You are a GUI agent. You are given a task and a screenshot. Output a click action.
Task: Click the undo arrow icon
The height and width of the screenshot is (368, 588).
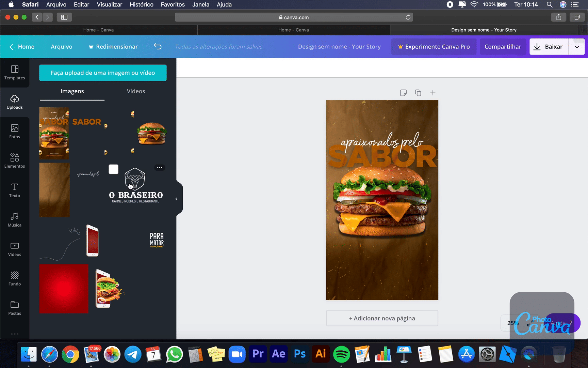pyautogui.click(x=158, y=46)
